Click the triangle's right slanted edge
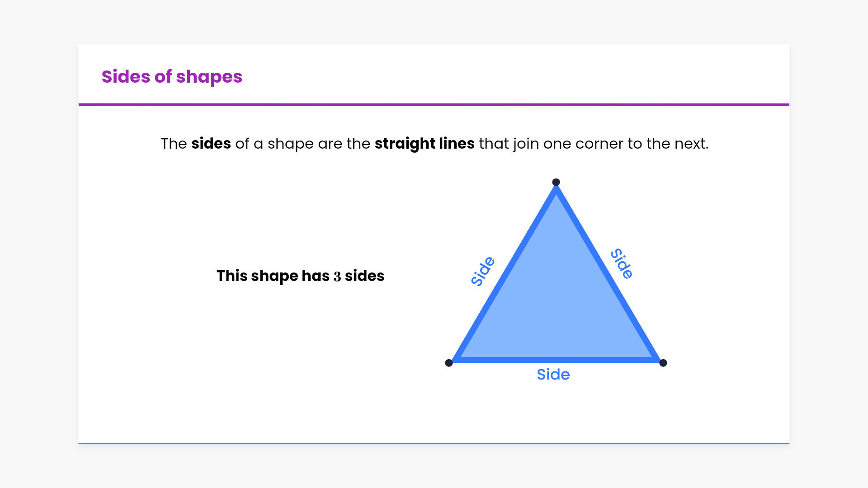This screenshot has width=868, height=488. (608, 273)
